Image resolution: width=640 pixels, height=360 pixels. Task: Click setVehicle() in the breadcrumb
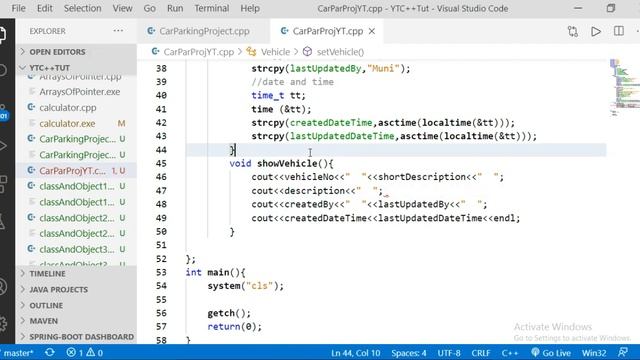[x=340, y=52]
